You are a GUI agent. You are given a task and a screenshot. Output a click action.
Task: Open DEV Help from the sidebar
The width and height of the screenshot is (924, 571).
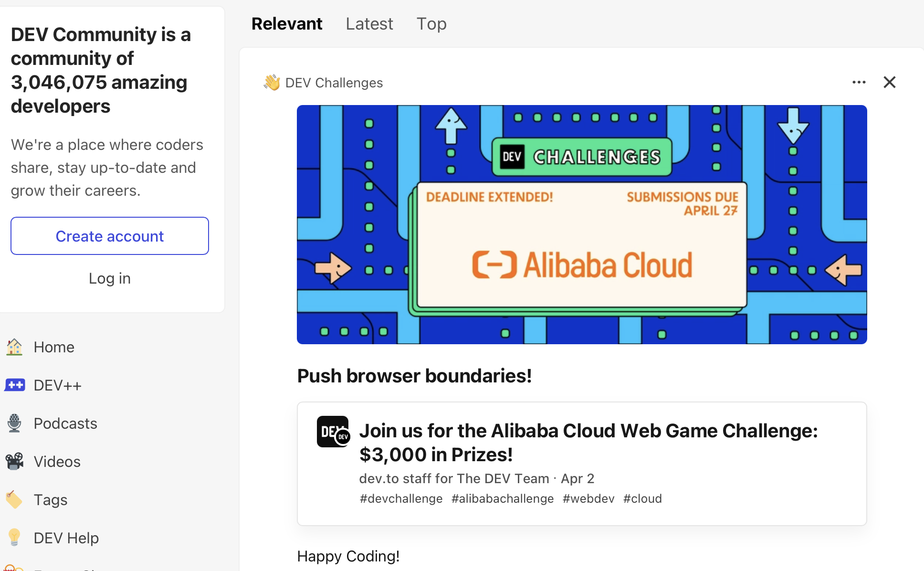(66, 538)
